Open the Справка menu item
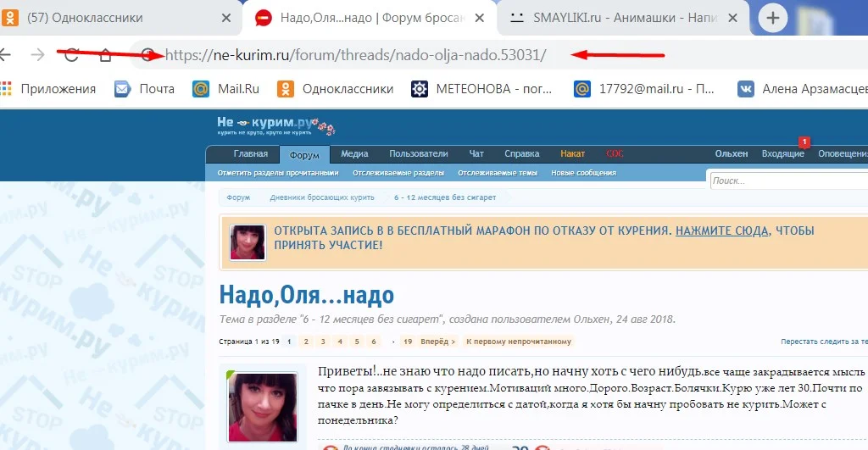Screen dimensions: 868x450 [x=521, y=154]
